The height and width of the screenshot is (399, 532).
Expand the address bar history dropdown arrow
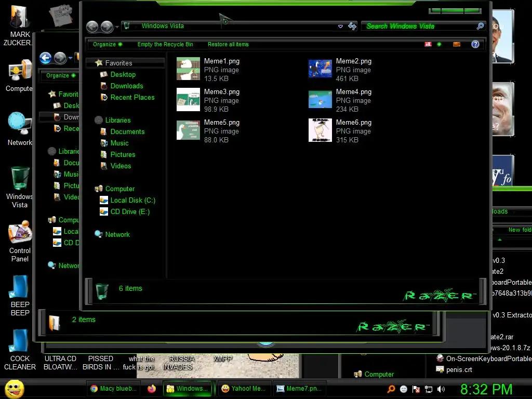pos(340,26)
